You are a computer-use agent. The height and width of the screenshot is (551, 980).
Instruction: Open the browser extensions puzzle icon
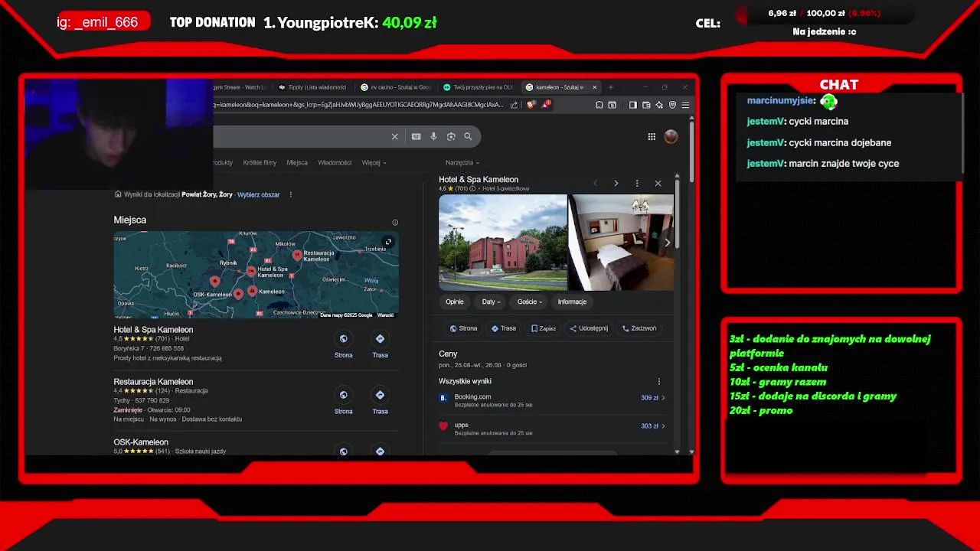599,105
